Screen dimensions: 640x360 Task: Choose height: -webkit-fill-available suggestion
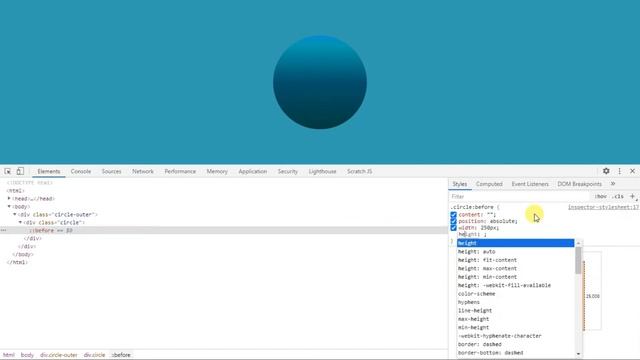(x=516, y=285)
